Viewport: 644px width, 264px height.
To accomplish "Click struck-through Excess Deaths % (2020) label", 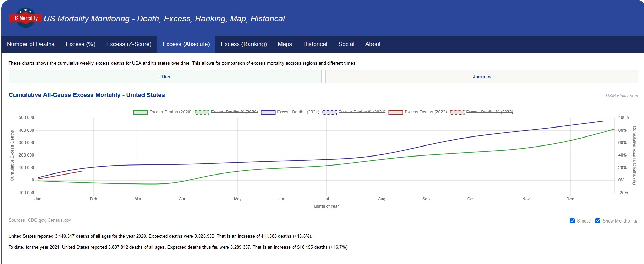I will (x=234, y=112).
